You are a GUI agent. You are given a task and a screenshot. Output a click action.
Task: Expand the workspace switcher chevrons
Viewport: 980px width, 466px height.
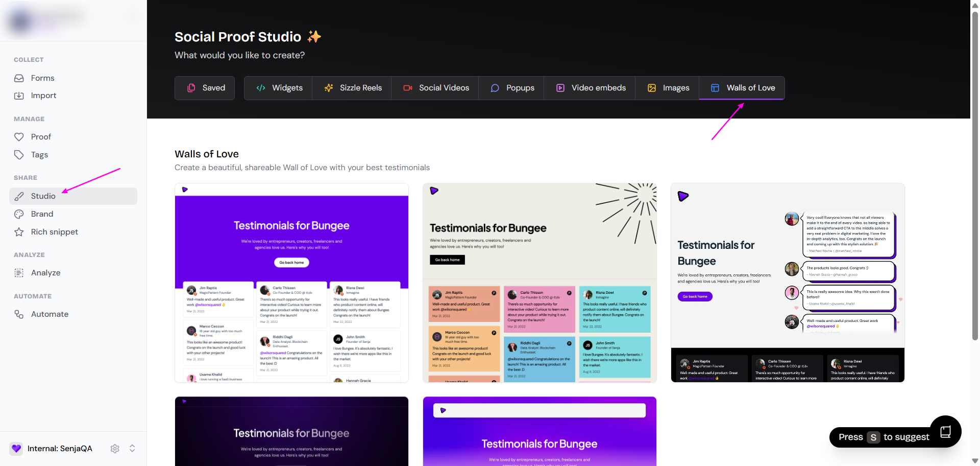pyautogui.click(x=132, y=449)
